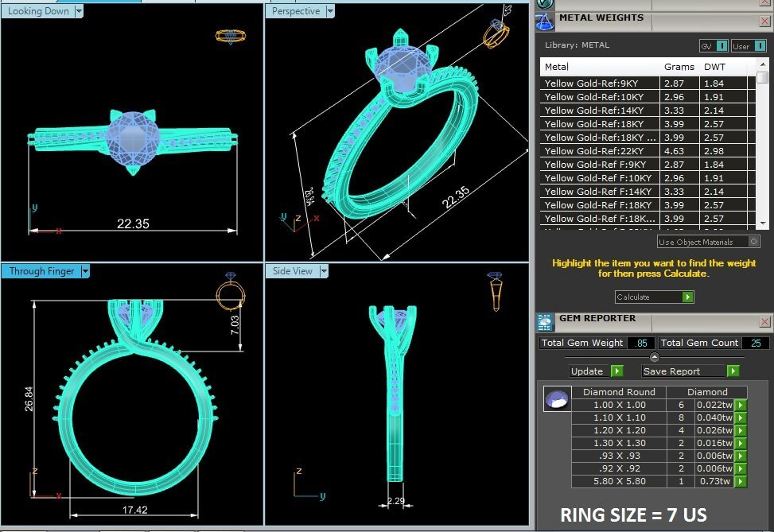The width and height of the screenshot is (774, 532).
Task: Open the Perspective viewport dropdown
Action: tap(329, 12)
